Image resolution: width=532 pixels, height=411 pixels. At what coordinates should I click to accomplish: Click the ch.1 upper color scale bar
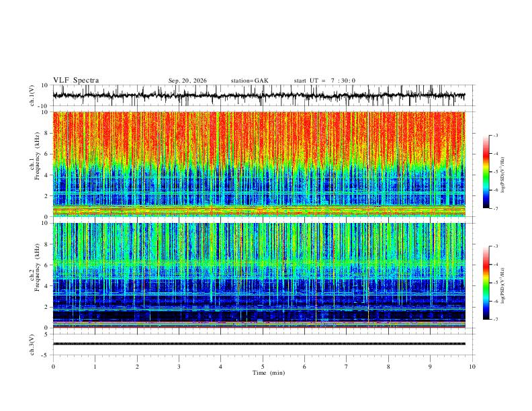486,172
